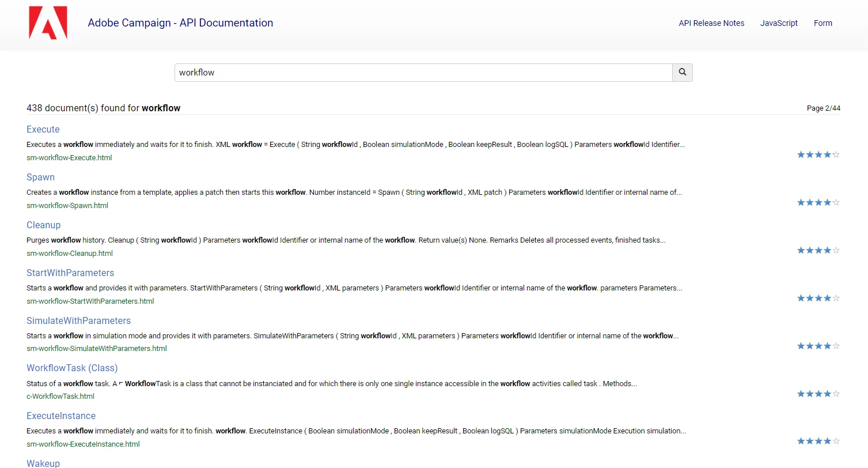Click sm-workflow-SimulateWithParameters.html file path
The image size is (868, 468).
pos(97,348)
